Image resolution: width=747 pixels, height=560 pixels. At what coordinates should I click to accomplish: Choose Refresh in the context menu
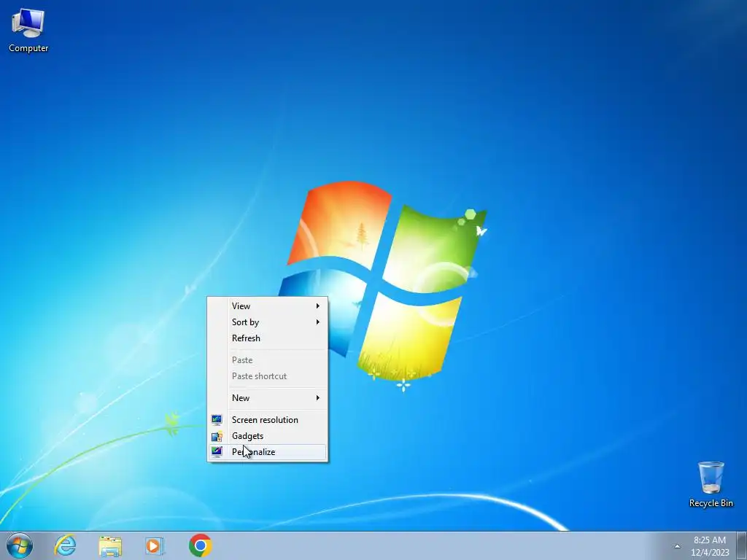(267, 338)
